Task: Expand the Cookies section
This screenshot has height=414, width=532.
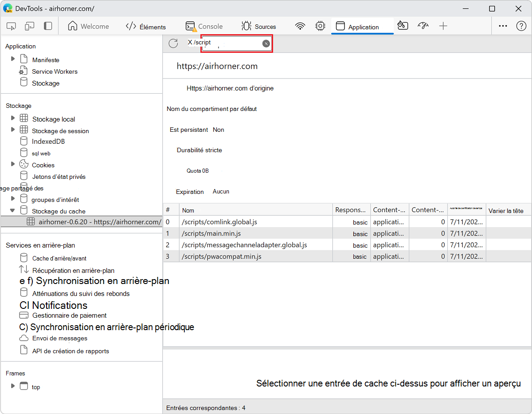Action: point(12,165)
